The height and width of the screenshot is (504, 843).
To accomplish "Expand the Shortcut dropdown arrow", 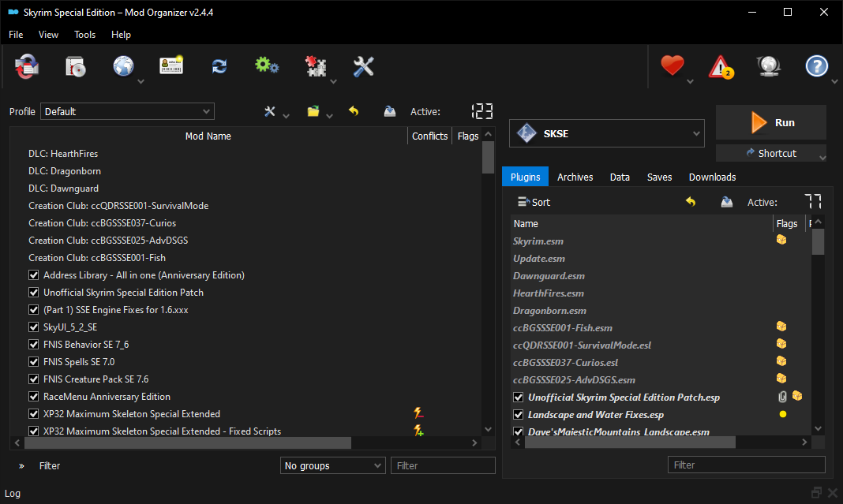I will (822, 158).
